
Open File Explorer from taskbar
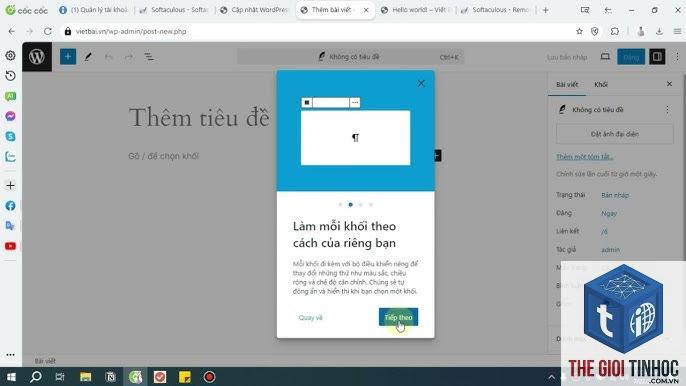tap(85, 377)
